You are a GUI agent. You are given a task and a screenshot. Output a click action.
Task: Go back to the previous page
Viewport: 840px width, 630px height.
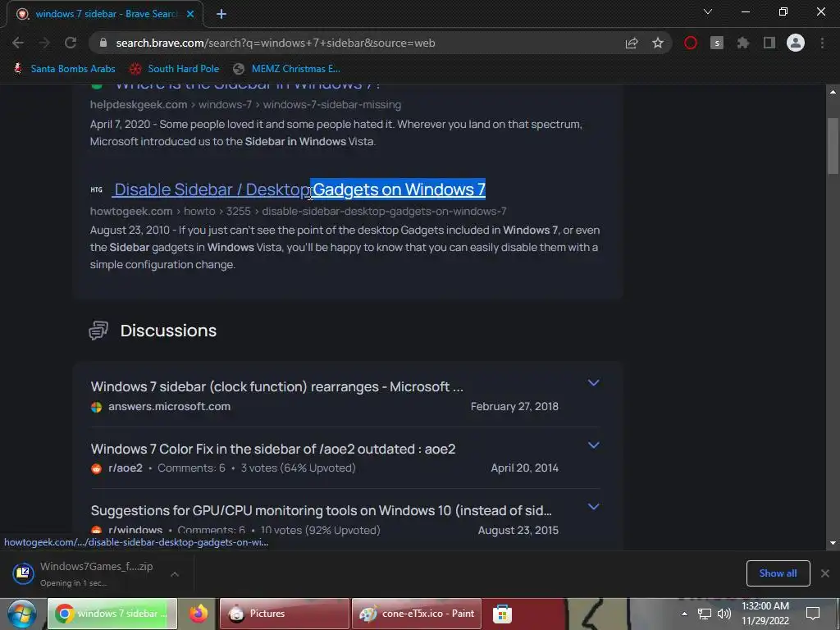pyautogui.click(x=18, y=43)
